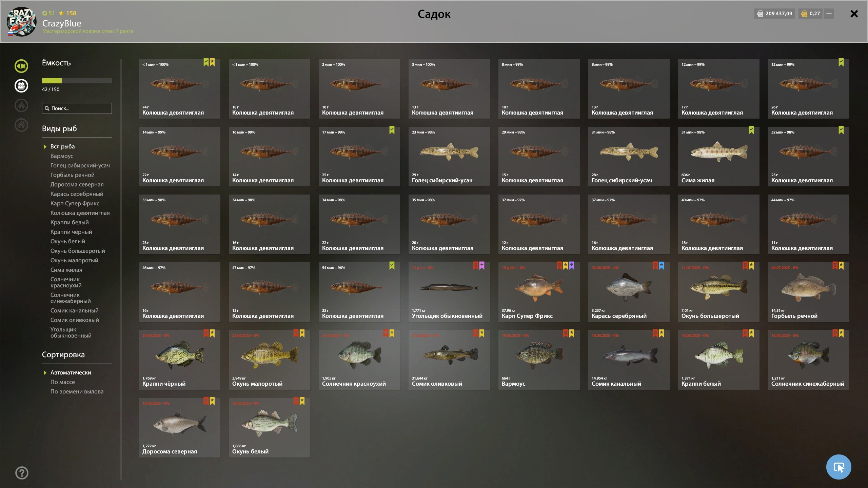This screenshot has width=868, height=488.
Task: Filter list by Сомик оливковый
Action: pos(75,320)
